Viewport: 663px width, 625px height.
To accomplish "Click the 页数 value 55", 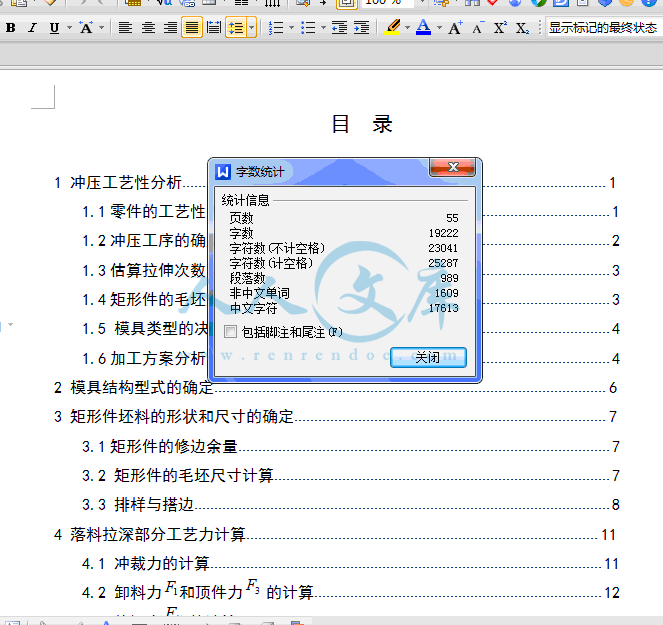I will (x=452, y=218).
